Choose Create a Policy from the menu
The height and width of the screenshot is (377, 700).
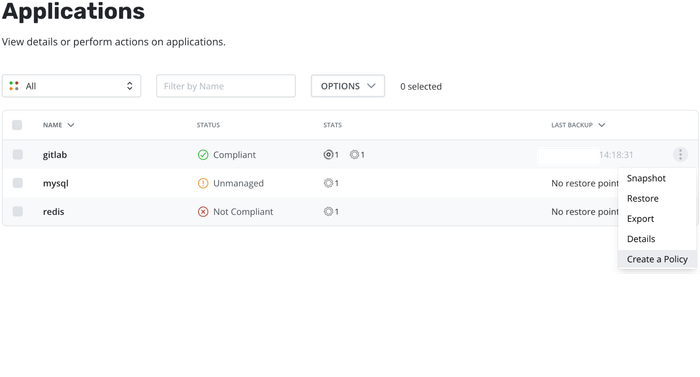pyautogui.click(x=657, y=259)
